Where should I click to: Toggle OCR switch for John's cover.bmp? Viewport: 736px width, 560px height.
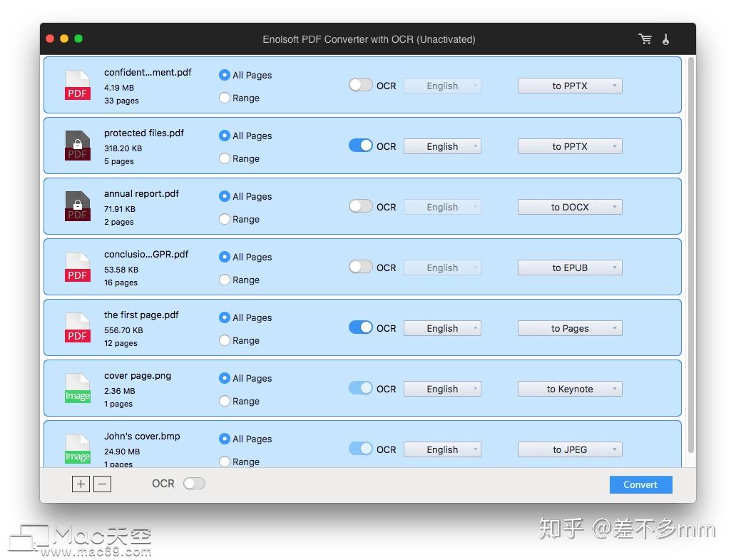pos(360,448)
